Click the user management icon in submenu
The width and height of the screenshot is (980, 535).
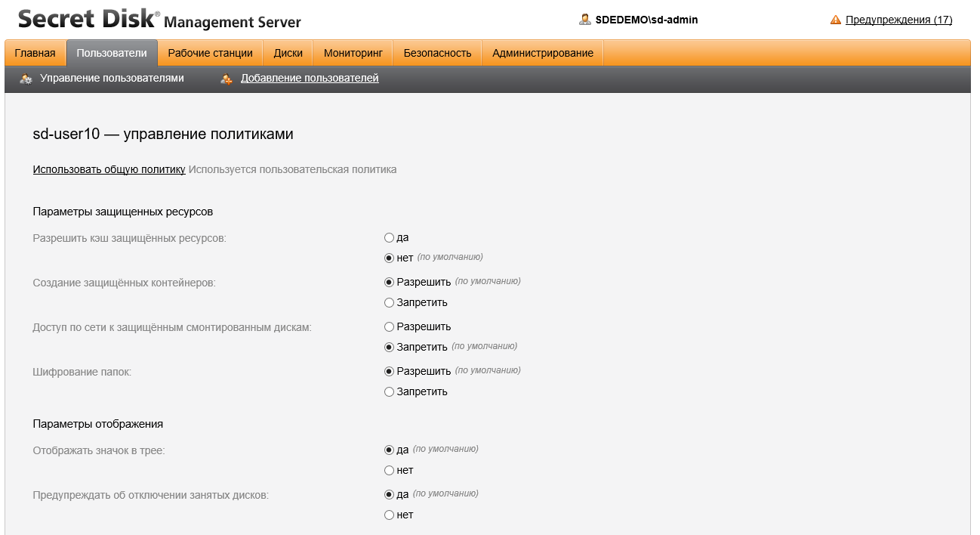[26, 79]
